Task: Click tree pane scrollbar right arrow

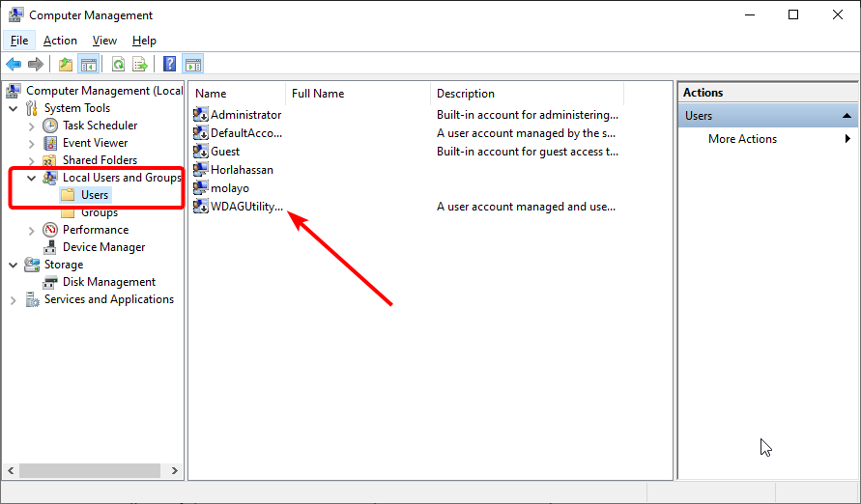Action: 175,470
